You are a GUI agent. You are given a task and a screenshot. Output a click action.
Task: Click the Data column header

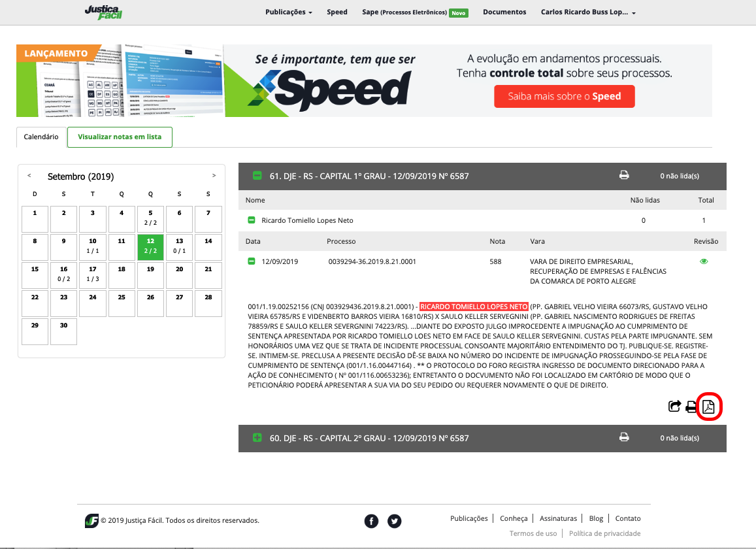253,241
